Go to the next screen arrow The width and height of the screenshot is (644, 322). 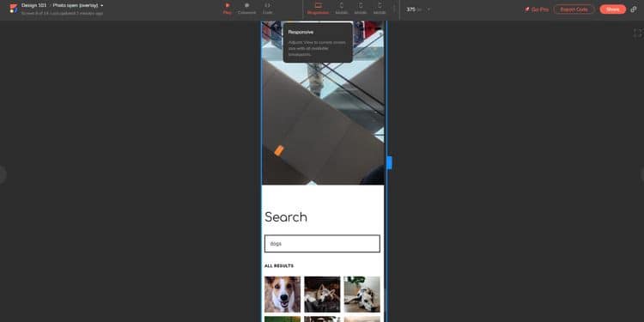coord(641,175)
